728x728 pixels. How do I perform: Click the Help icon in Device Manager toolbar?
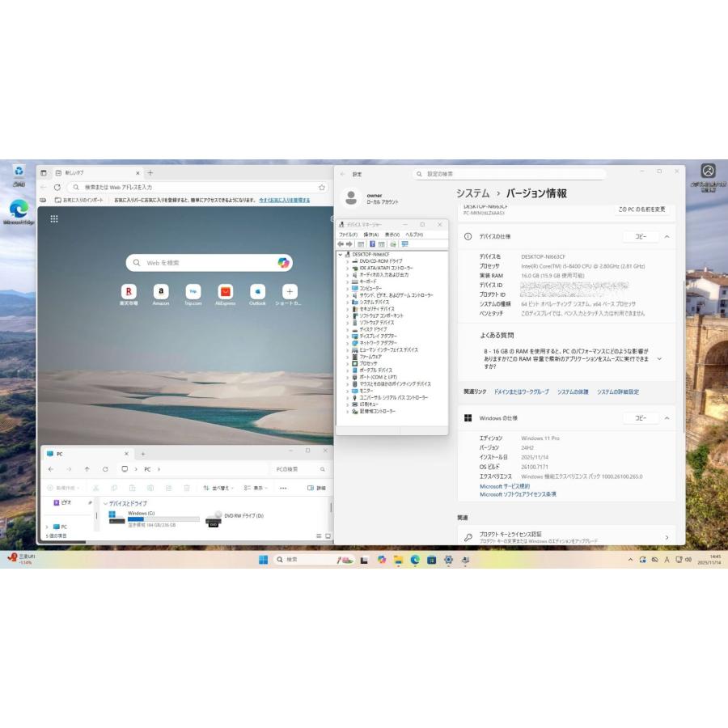click(x=372, y=243)
